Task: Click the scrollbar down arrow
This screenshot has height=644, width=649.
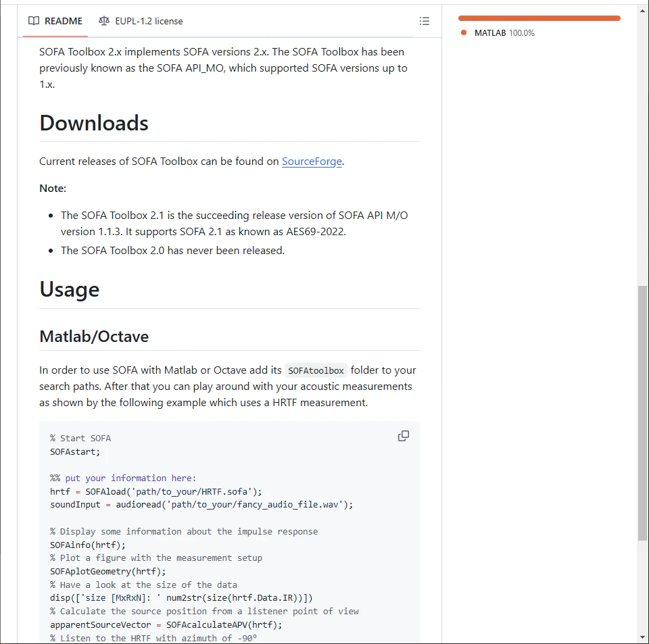Action: tap(642, 637)
